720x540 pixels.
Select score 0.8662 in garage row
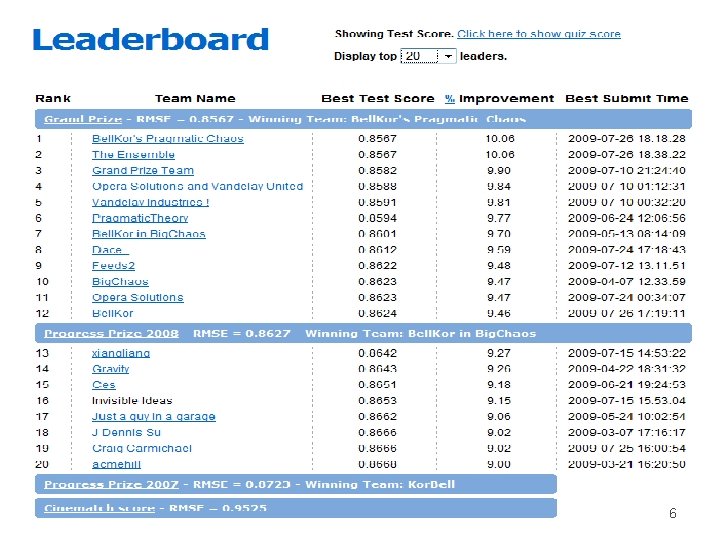click(377, 416)
